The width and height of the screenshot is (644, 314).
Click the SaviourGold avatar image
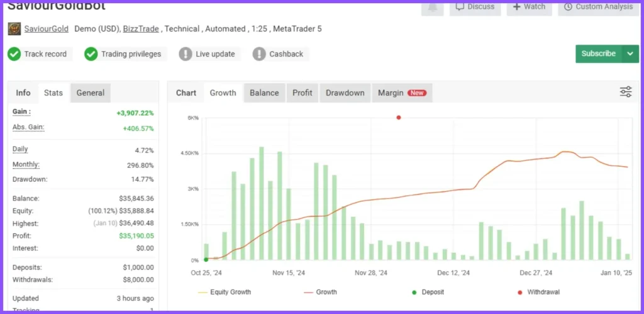tap(14, 29)
